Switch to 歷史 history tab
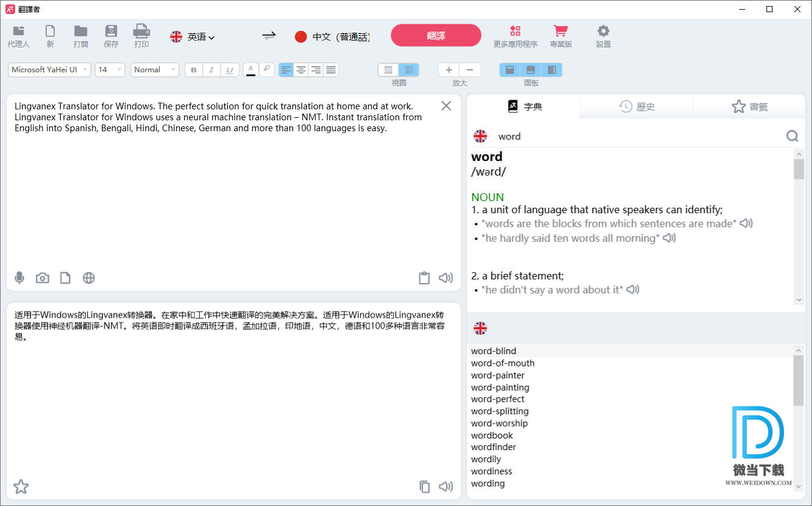The image size is (812, 506). click(x=636, y=106)
